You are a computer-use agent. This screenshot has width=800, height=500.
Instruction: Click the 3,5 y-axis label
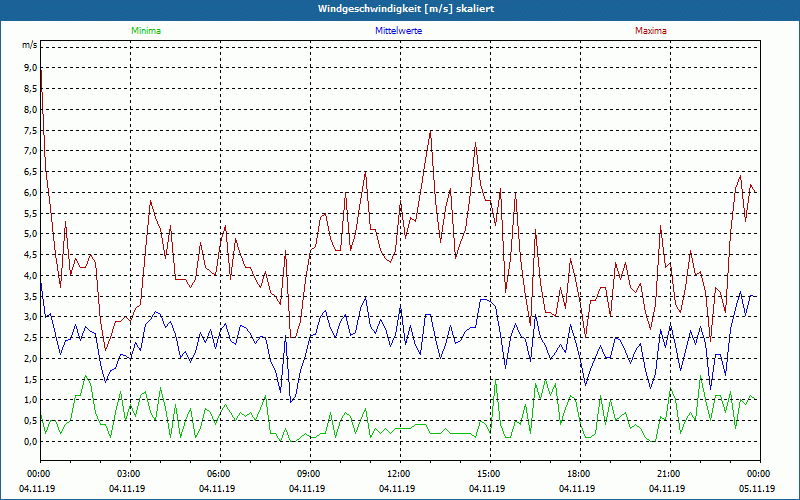point(31,296)
